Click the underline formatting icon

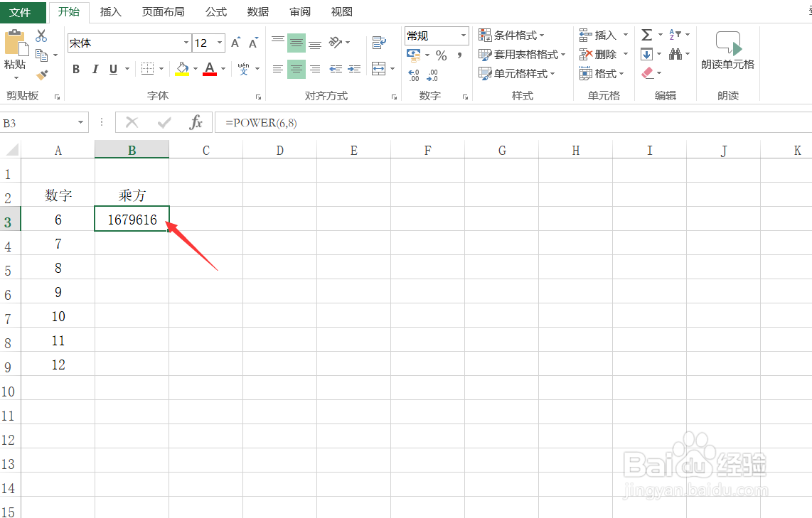tap(113, 69)
